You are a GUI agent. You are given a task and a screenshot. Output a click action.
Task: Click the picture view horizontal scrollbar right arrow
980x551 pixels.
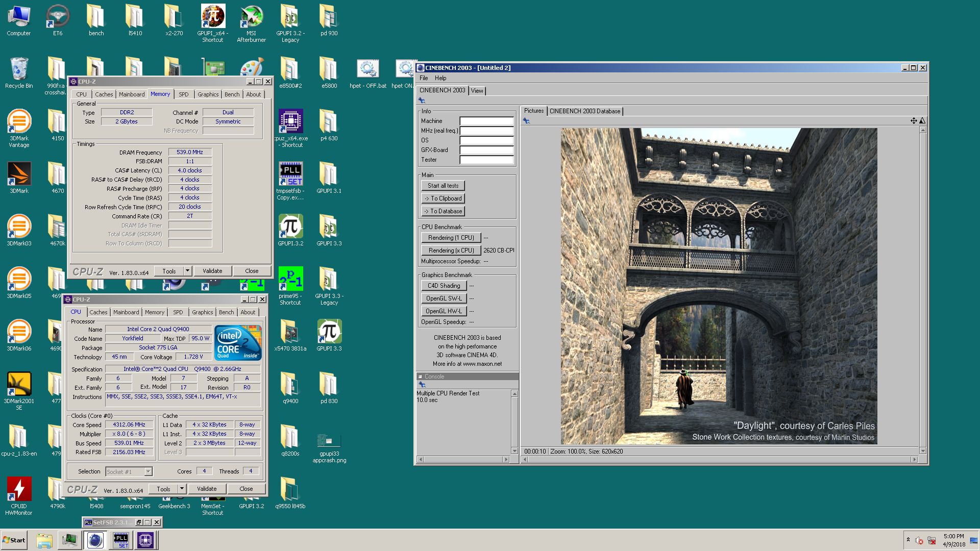[915, 460]
